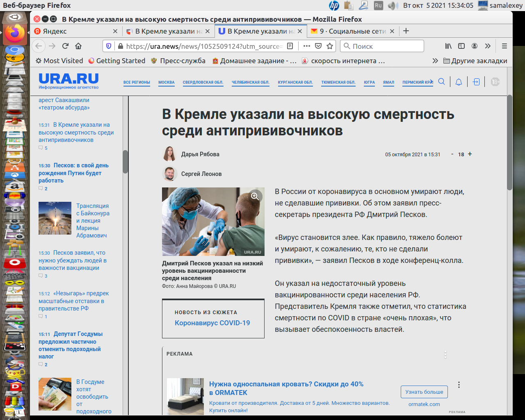Select ТЮМЕНСКАЯ ОБЛ. menu item

338,82
